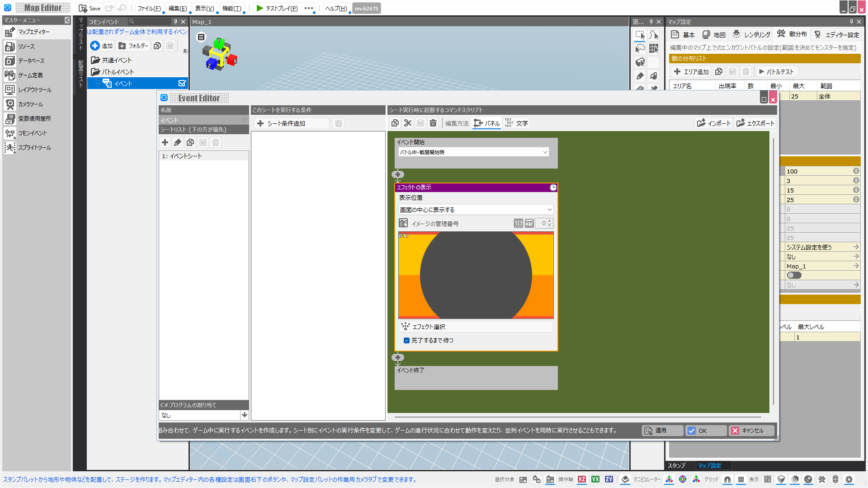Image resolution: width=868 pixels, height=488 pixels.
Task: Click the pencil icon to edit the sheet
Action: coord(178,142)
